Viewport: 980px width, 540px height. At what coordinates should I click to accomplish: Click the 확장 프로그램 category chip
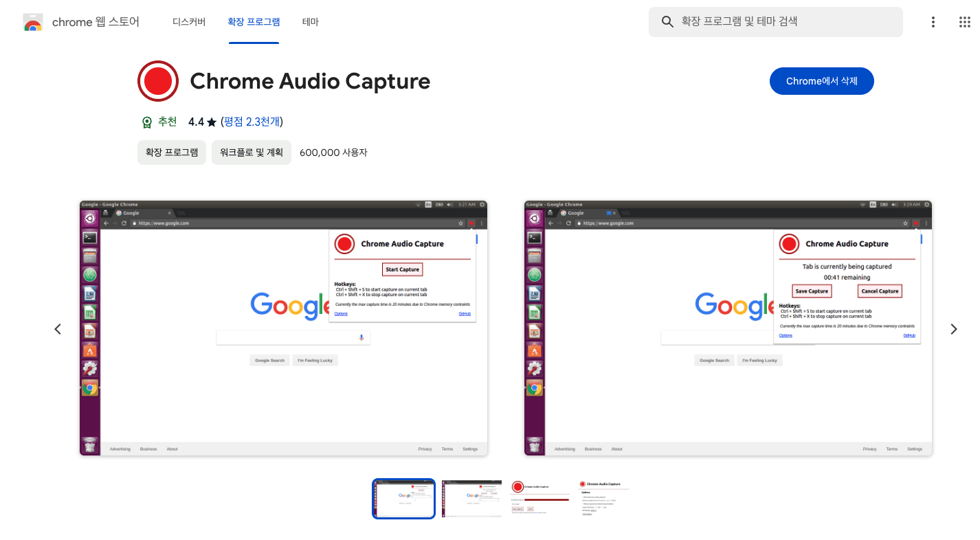click(172, 153)
